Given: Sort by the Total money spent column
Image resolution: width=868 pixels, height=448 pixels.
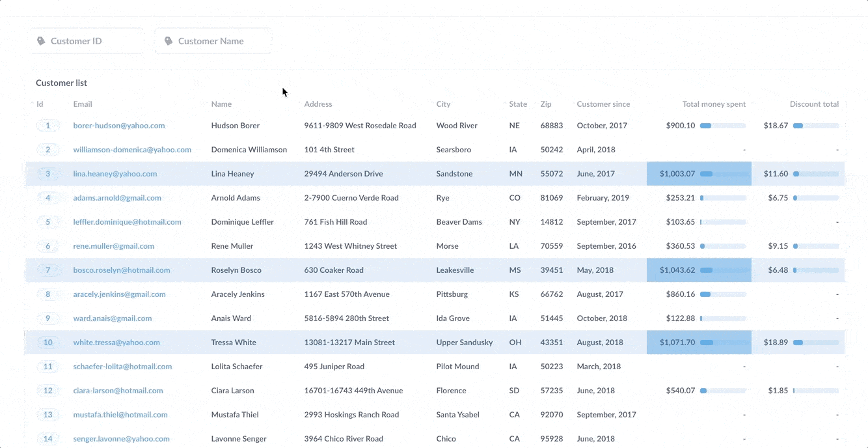Looking at the screenshot, I should [x=714, y=104].
